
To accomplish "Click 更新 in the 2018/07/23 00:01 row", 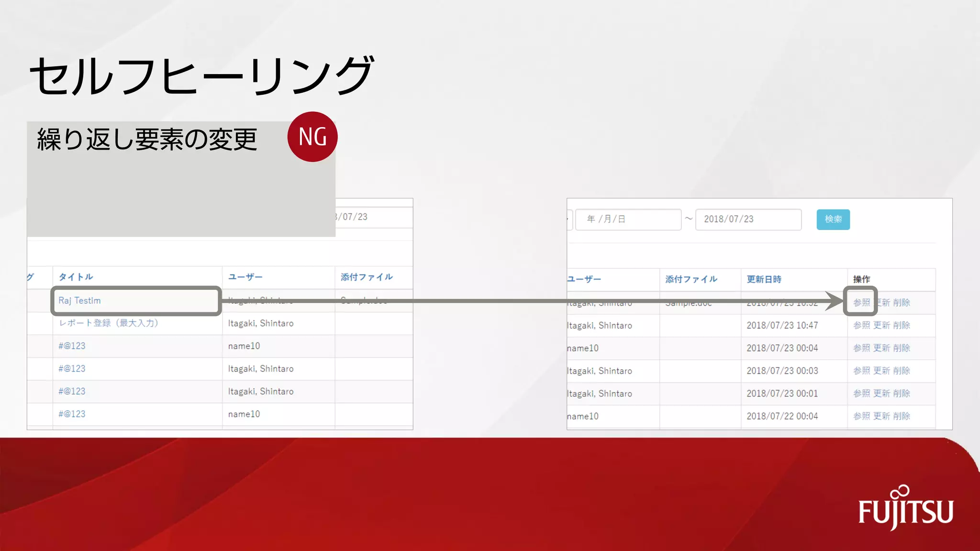I will tap(881, 394).
